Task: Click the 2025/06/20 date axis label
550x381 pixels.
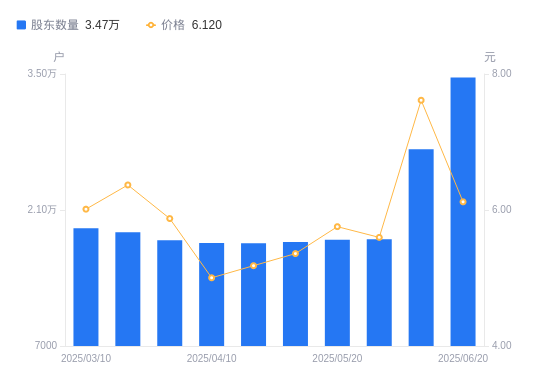Action: [x=463, y=358]
